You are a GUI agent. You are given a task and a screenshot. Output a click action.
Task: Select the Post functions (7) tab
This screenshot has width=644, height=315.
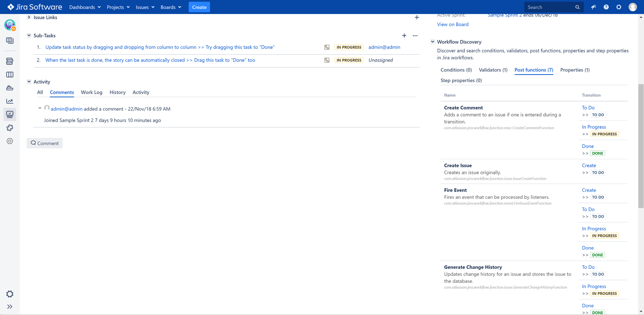[534, 70]
